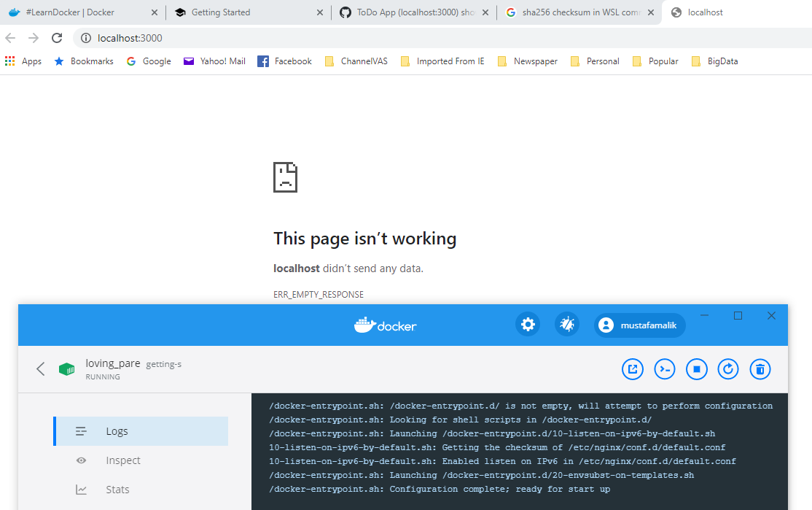Select the Logs sidebar item
The width and height of the screenshot is (812, 510).
(x=141, y=431)
